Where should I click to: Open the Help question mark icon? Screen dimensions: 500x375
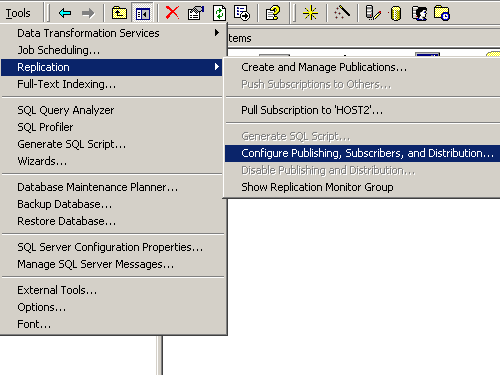click(273, 13)
